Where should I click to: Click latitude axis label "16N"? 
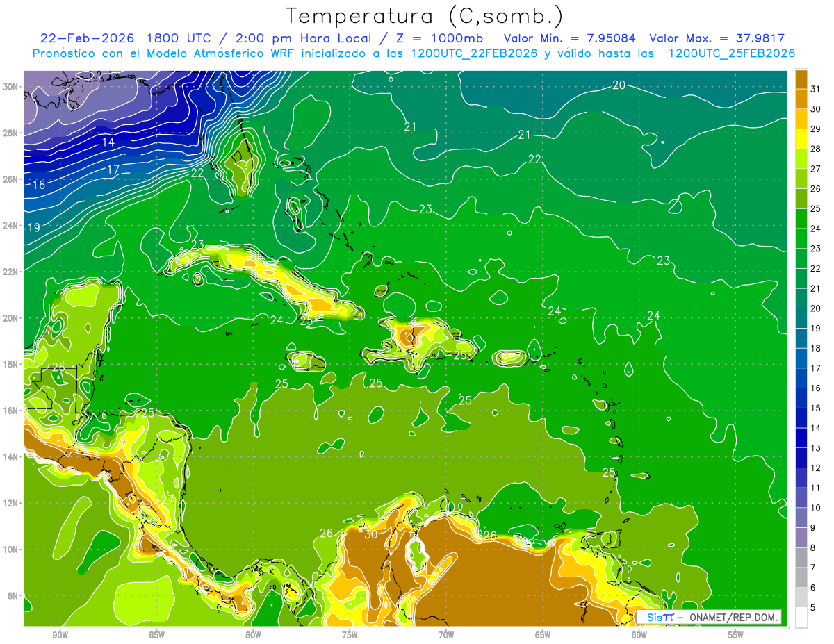(x=11, y=411)
